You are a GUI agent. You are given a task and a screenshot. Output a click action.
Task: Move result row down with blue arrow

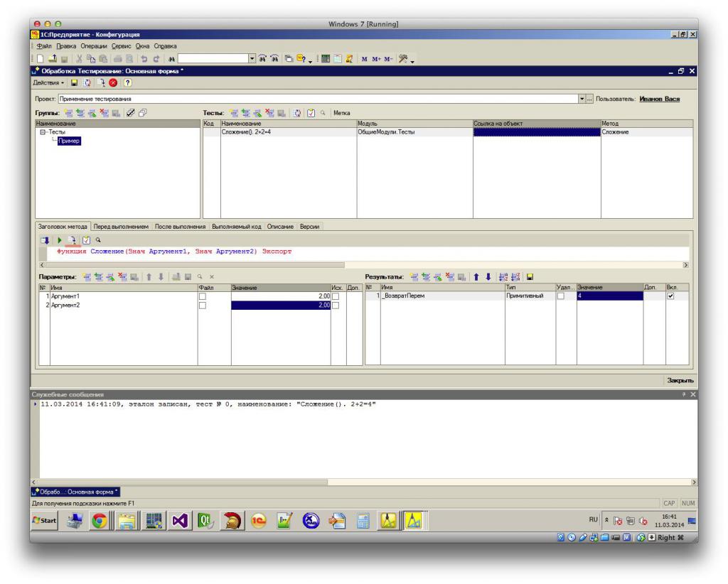488,277
